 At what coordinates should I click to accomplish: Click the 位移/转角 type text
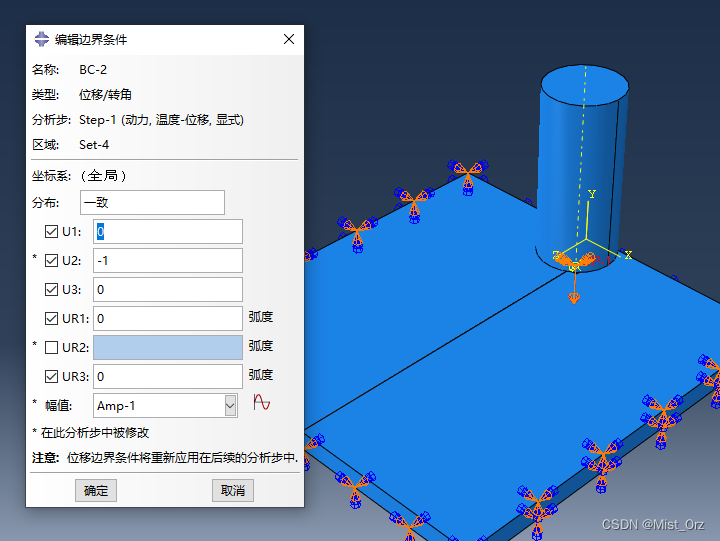pyautogui.click(x=105, y=95)
